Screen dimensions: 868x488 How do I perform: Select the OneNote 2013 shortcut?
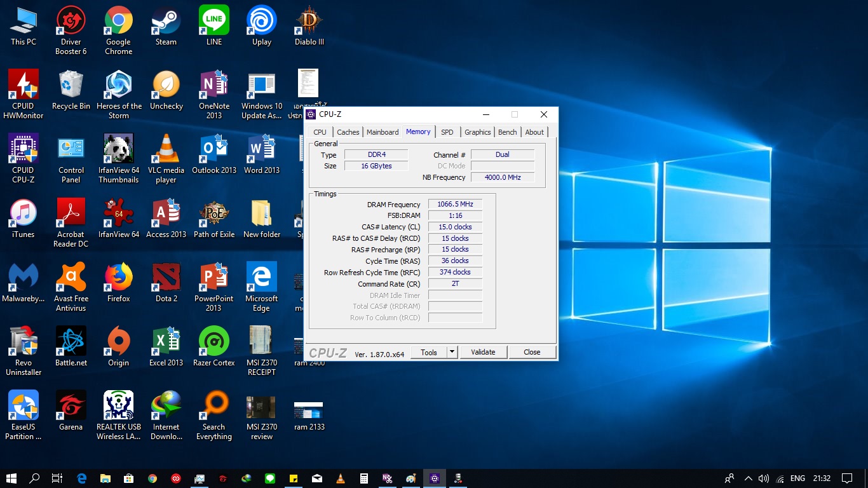(x=214, y=95)
